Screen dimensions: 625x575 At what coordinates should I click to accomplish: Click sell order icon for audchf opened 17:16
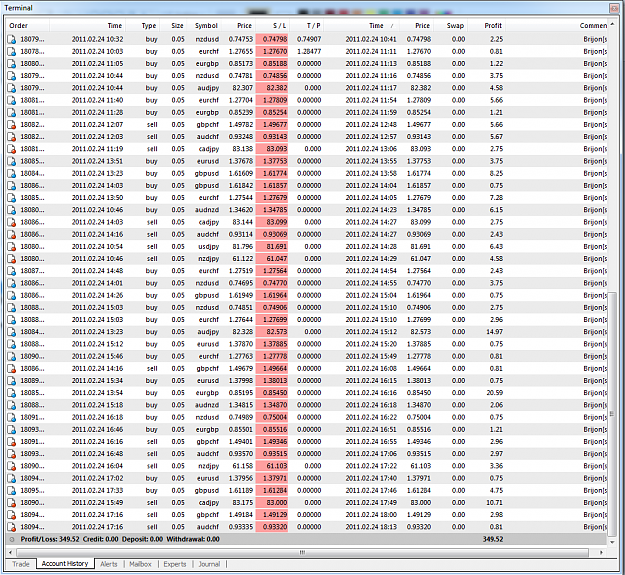12,527
